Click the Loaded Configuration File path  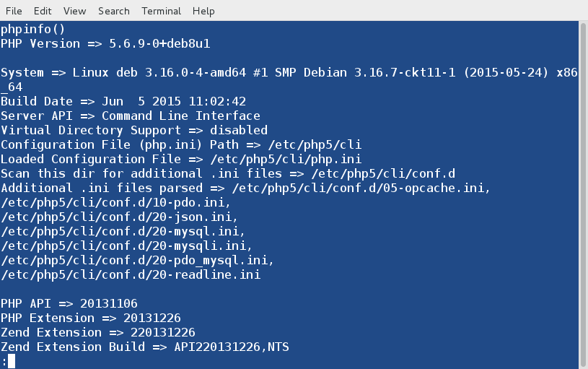(x=285, y=159)
